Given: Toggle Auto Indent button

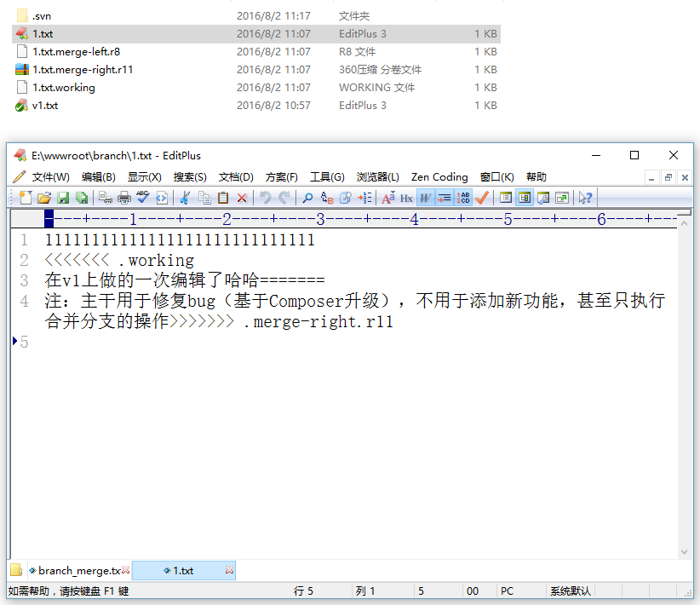Looking at the screenshot, I should [445, 198].
